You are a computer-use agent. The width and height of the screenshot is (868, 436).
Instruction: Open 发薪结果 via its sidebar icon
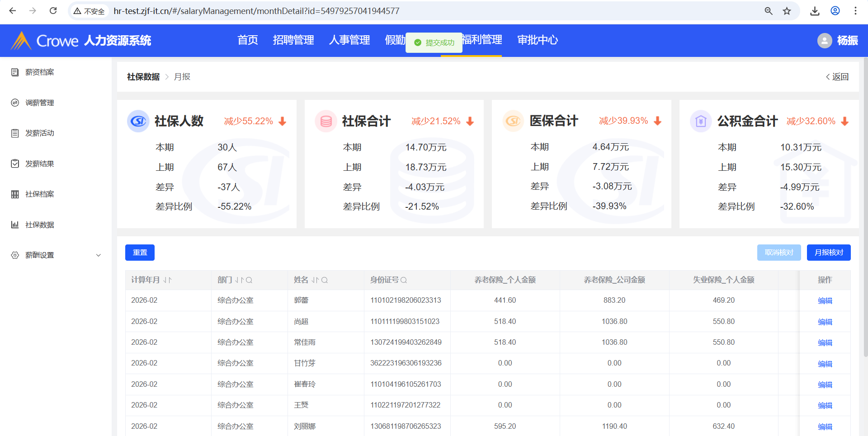tap(15, 164)
